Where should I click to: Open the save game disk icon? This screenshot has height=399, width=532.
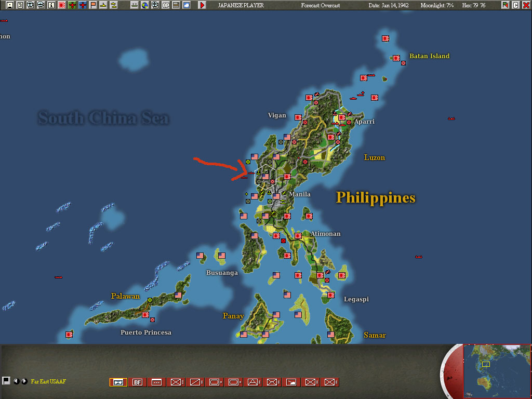point(10,5)
